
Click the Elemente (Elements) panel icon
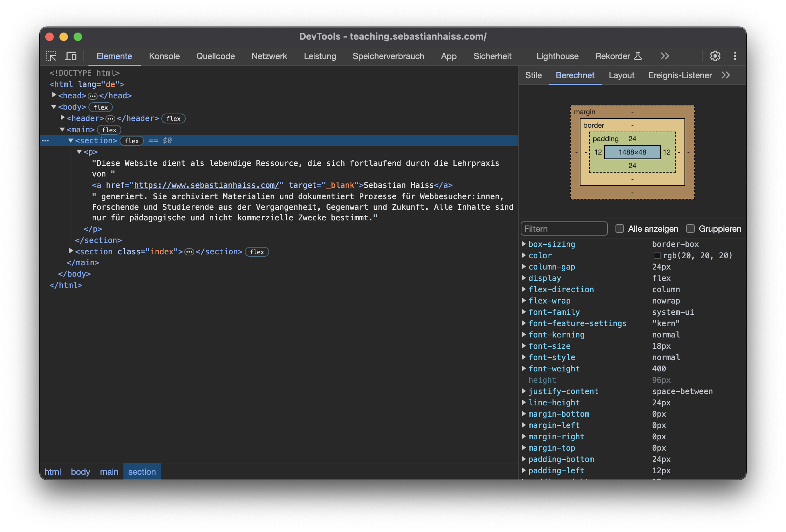click(x=114, y=56)
